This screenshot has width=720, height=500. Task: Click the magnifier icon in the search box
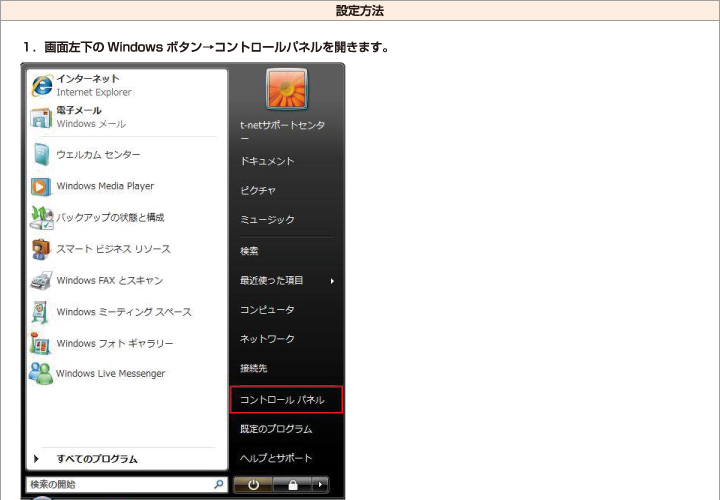(219, 484)
